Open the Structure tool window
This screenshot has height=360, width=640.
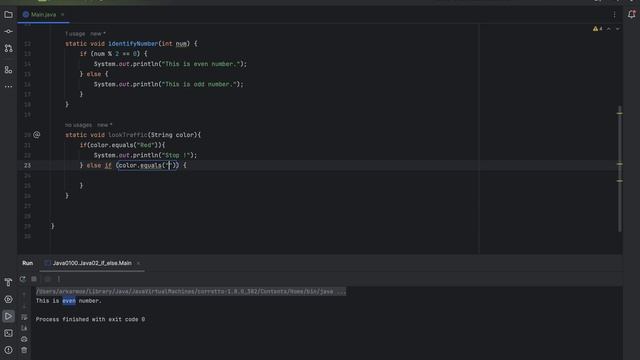(x=8, y=70)
